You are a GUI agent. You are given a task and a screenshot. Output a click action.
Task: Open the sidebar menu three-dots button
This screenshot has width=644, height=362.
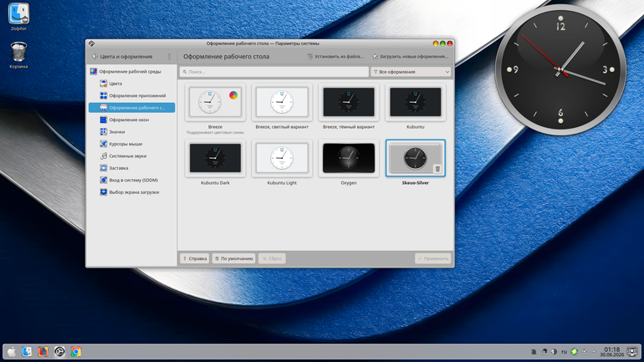click(x=169, y=57)
